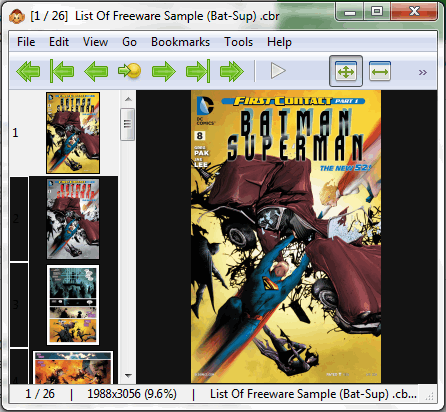Screen dimensions: 446x412
Task: Open the go-to-page icon with yellow ball
Action: click(x=130, y=71)
